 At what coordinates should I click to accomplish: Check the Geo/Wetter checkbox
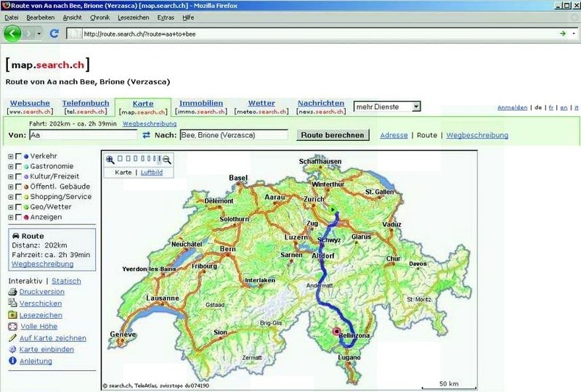[18, 207]
